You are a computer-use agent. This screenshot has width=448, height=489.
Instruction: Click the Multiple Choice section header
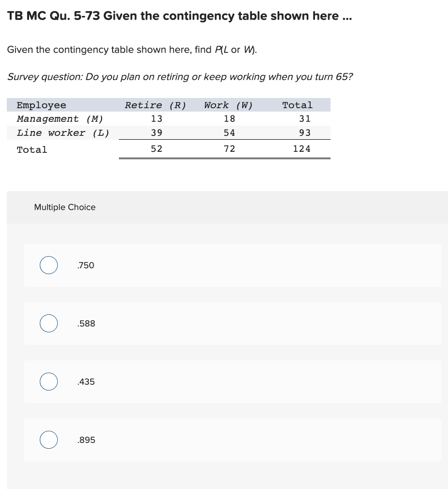pyautogui.click(x=65, y=207)
